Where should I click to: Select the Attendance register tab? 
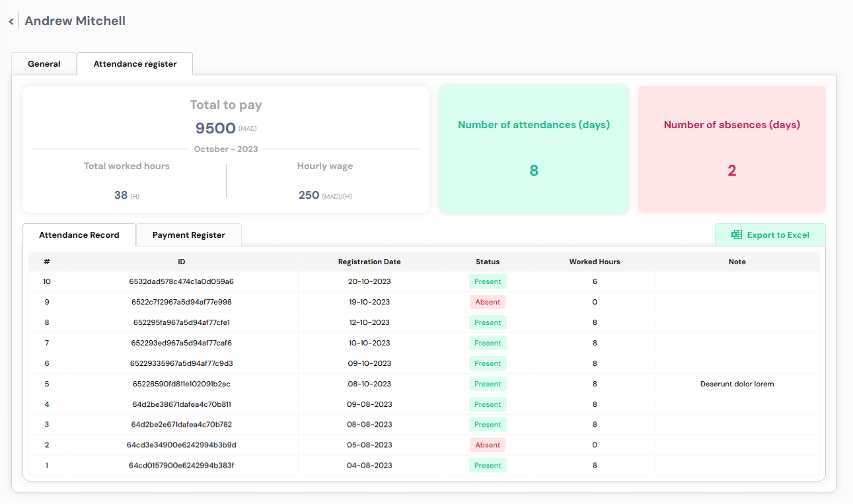tap(135, 64)
